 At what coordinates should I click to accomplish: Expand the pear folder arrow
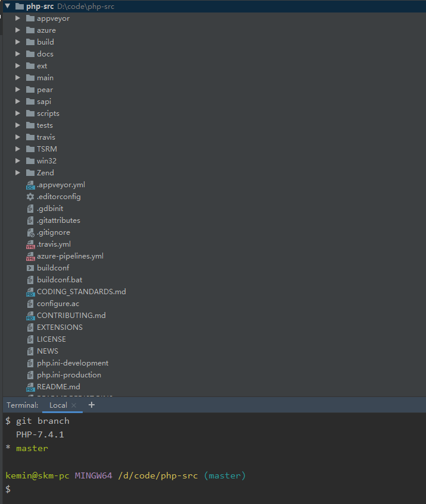pyautogui.click(x=18, y=90)
